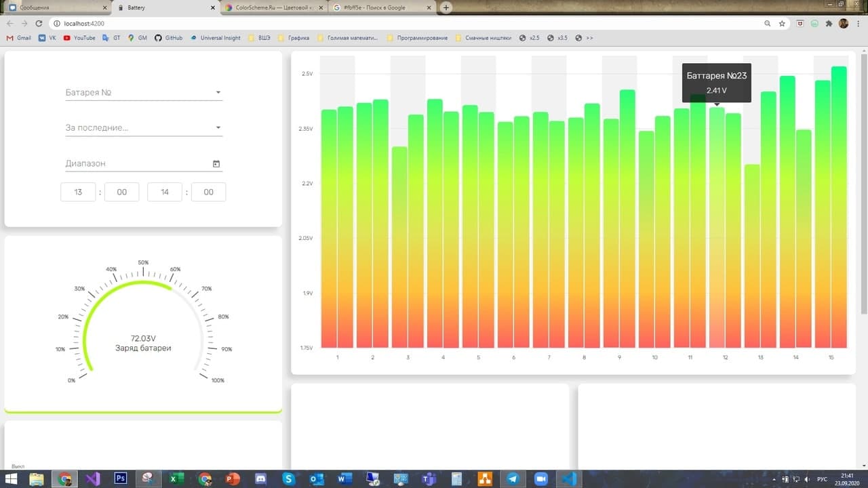Click the x-axis label 8 under the chart
Image resolution: width=868 pixels, height=488 pixels.
click(x=584, y=357)
